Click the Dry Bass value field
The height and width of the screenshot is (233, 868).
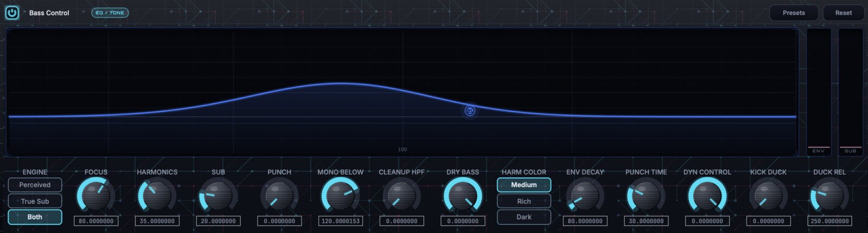pyautogui.click(x=463, y=221)
